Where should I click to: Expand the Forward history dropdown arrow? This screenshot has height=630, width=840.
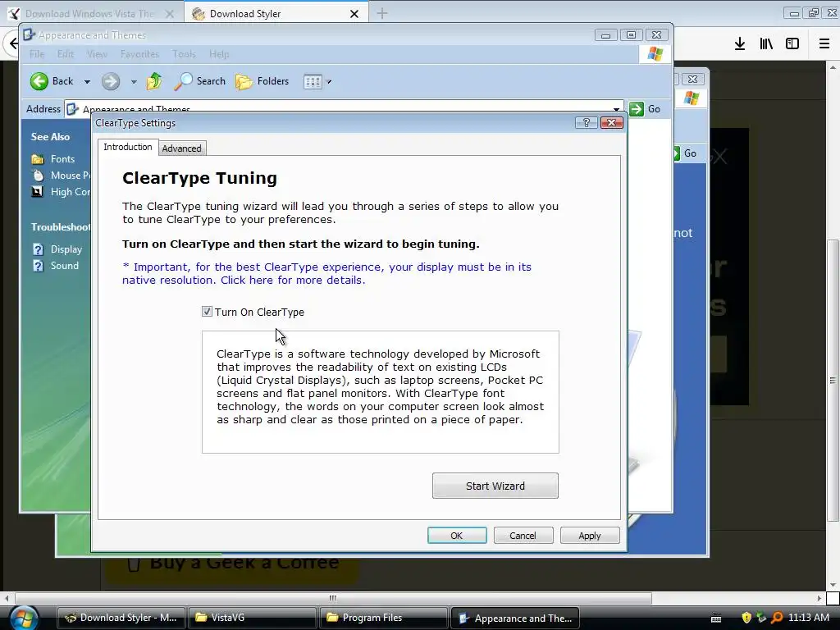click(134, 82)
